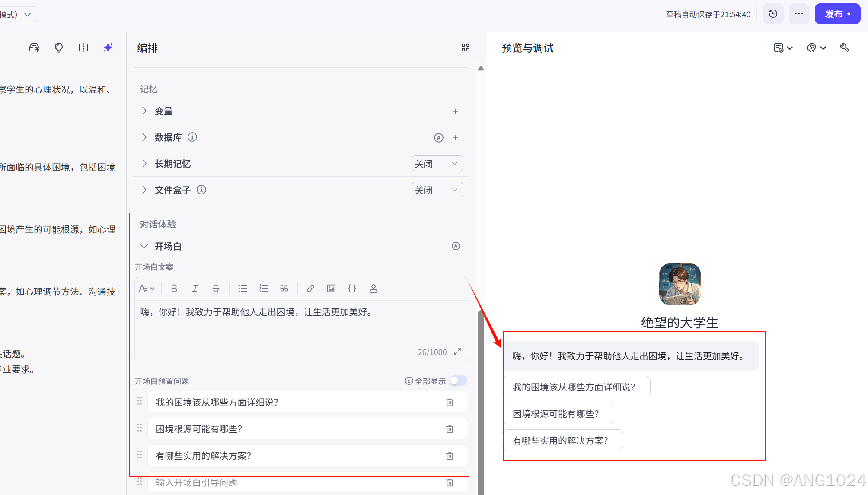This screenshot has width=868, height=495.
Task: Open 长期记忆 dropdown set to 关闭
Action: coord(437,164)
